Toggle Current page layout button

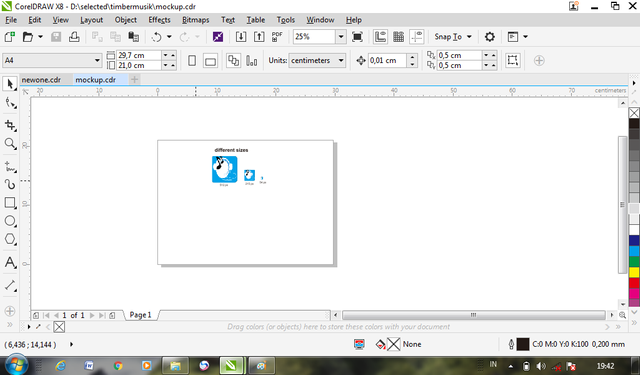point(251,61)
